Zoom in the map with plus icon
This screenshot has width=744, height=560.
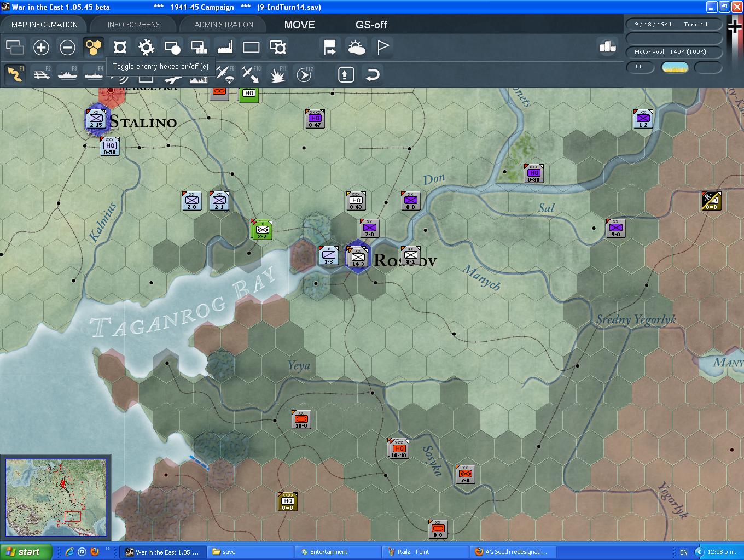pos(41,48)
